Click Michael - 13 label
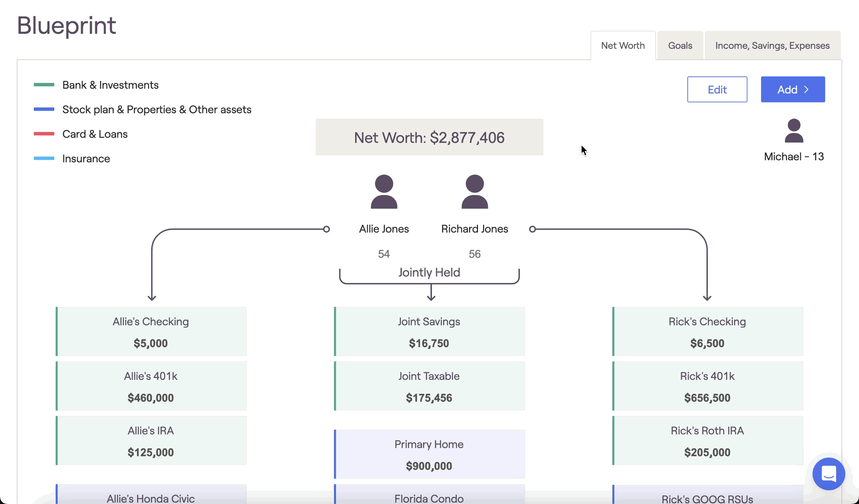This screenshot has width=859, height=504. [794, 157]
